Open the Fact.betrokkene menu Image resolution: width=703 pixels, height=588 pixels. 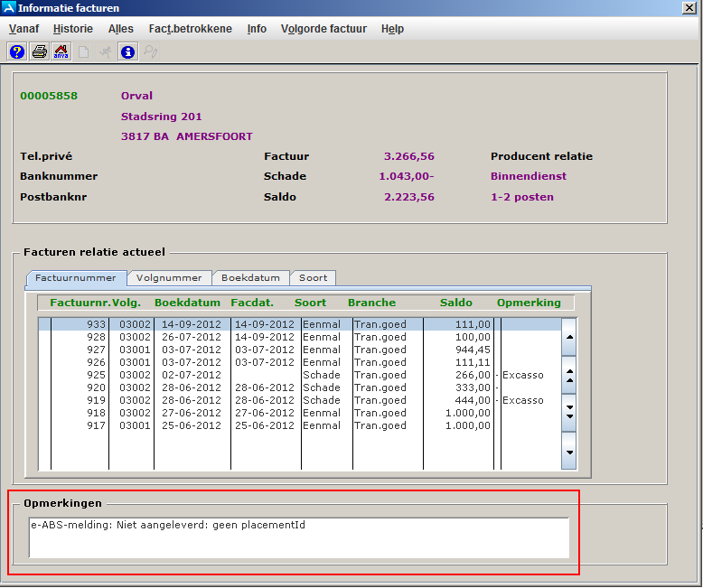point(190,29)
